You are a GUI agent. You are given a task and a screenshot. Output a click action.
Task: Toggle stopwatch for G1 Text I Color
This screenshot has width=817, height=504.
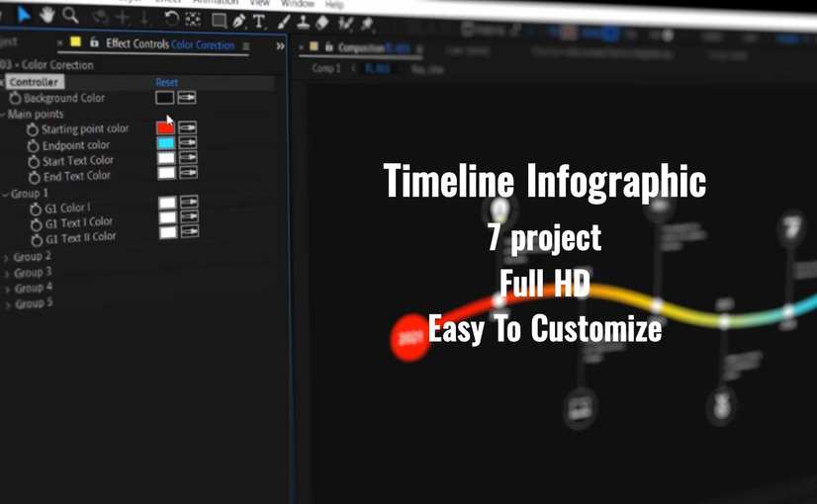[x=37, y=224]
